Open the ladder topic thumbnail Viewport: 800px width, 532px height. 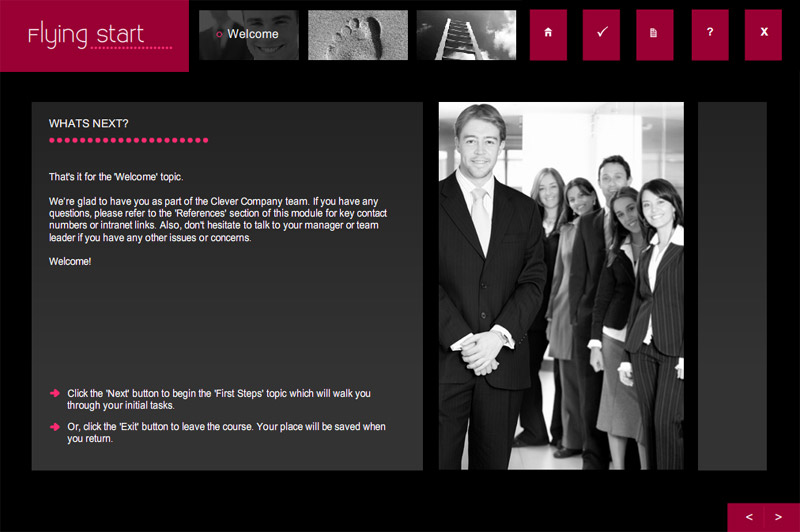coord(466,35)
